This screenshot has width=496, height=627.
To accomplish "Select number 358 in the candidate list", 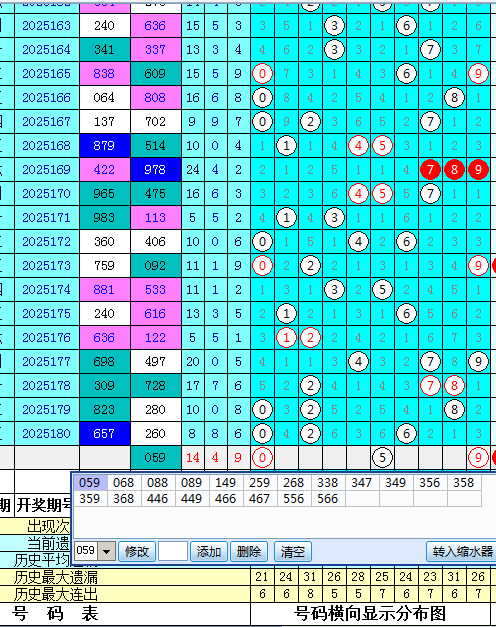I will [464, 483].
